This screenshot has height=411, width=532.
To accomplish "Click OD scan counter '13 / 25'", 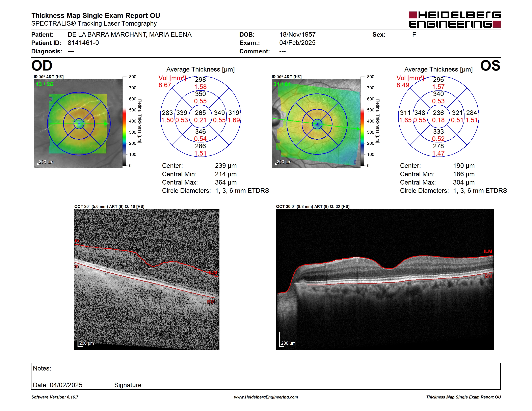I will pyautogui.click(x=44, y=84).
